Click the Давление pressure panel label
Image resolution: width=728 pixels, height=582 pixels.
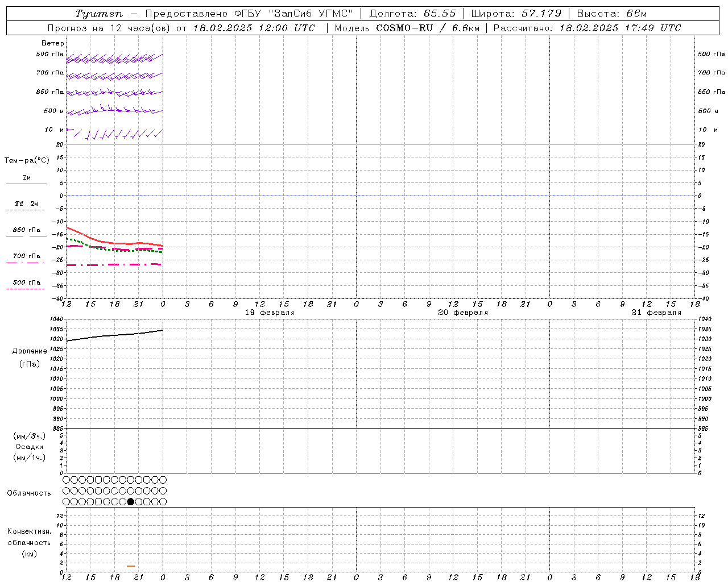30,351
